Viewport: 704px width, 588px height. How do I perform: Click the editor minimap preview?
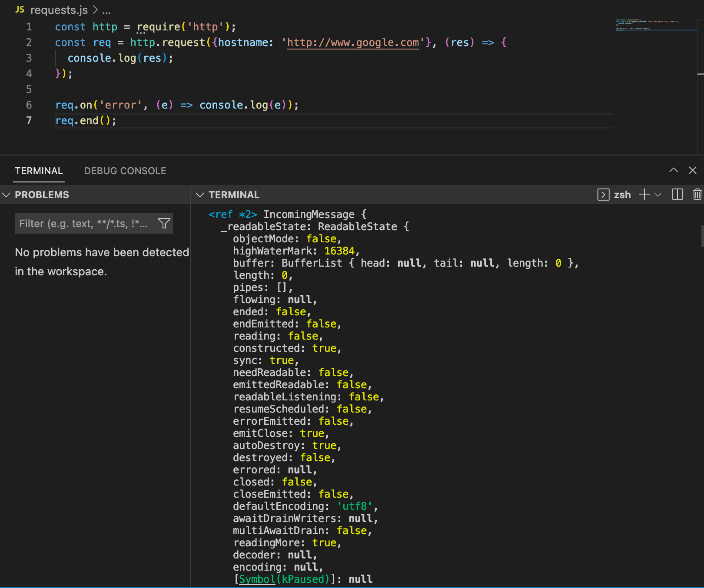[655, 25]
